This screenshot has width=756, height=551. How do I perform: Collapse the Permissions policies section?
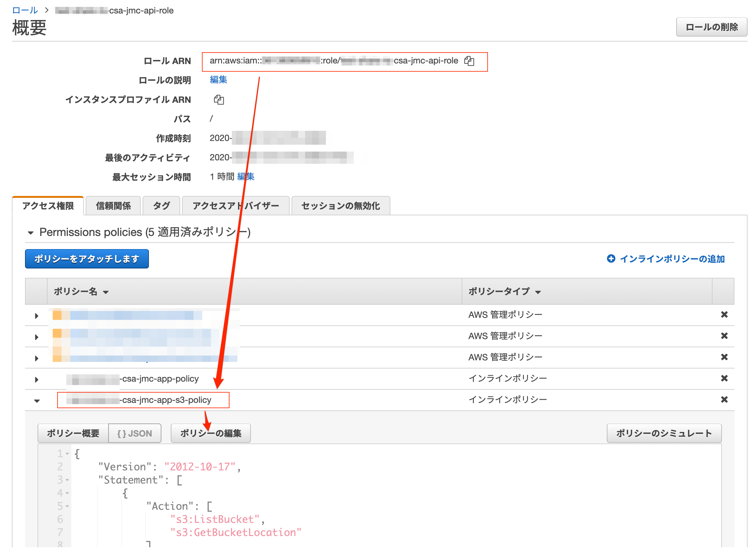[x=30, y=233]
